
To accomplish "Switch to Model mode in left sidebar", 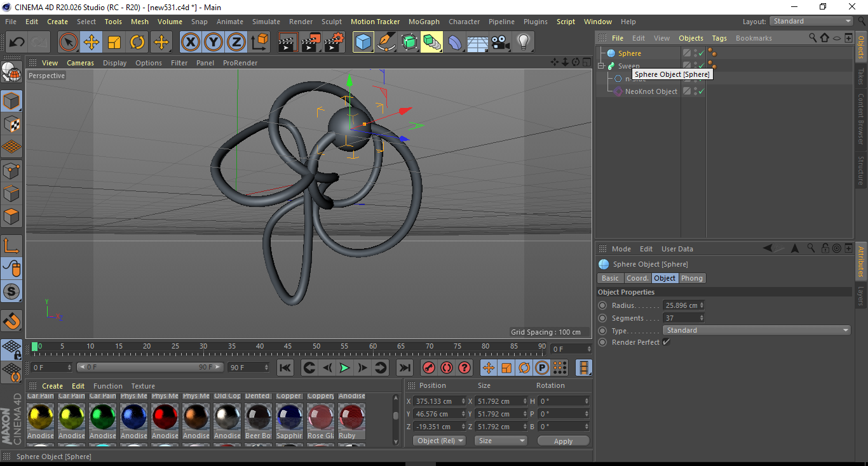I will (11, 101).
